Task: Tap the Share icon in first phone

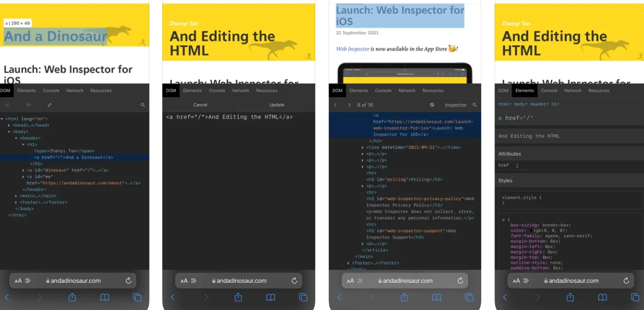Action: point(72,297)
